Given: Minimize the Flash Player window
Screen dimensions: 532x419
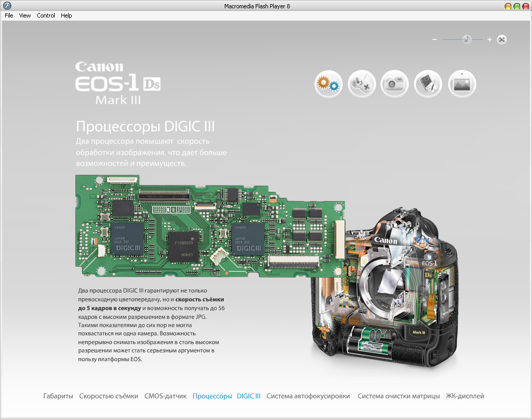Looking at the screenshot, I should pos(508,6).
